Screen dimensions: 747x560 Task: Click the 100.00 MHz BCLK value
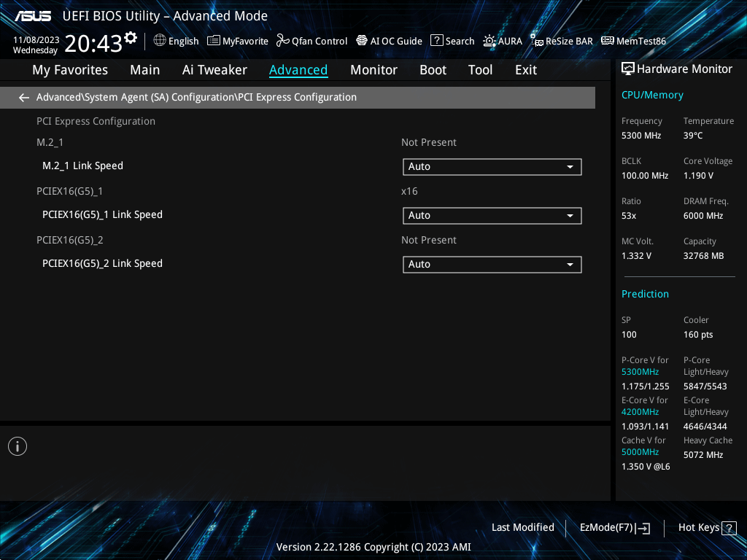pyautogui.click(x=645, y=176)
